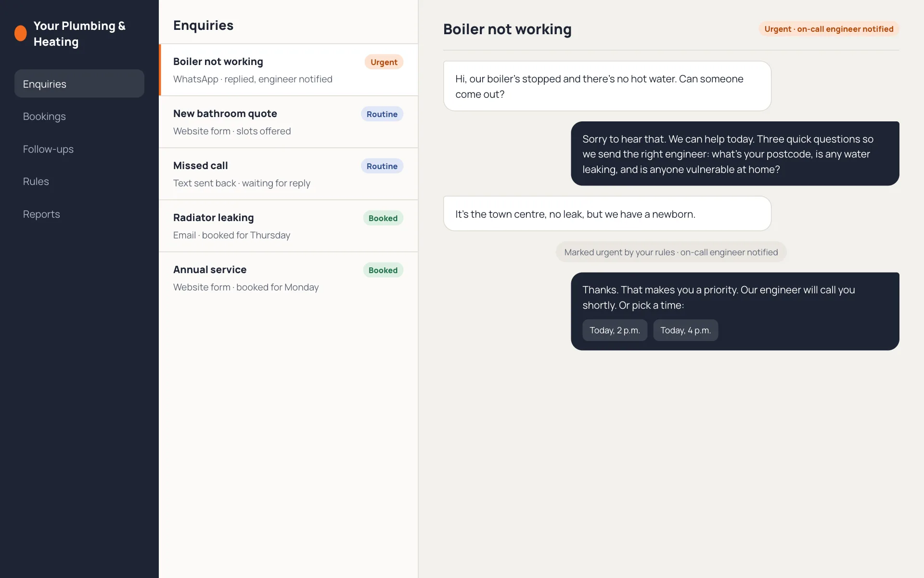Click the on-call engineer notified header badge

[x=829, y=29]
